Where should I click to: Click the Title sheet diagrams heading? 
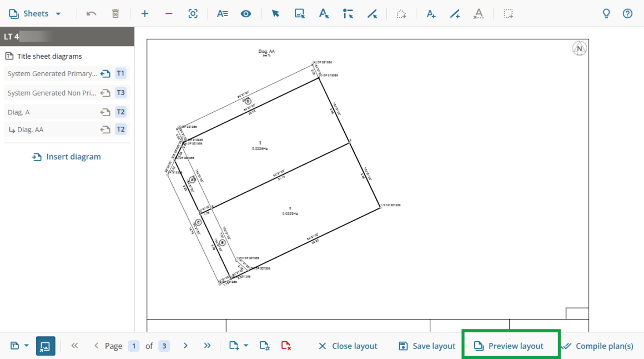pos(49,56)
